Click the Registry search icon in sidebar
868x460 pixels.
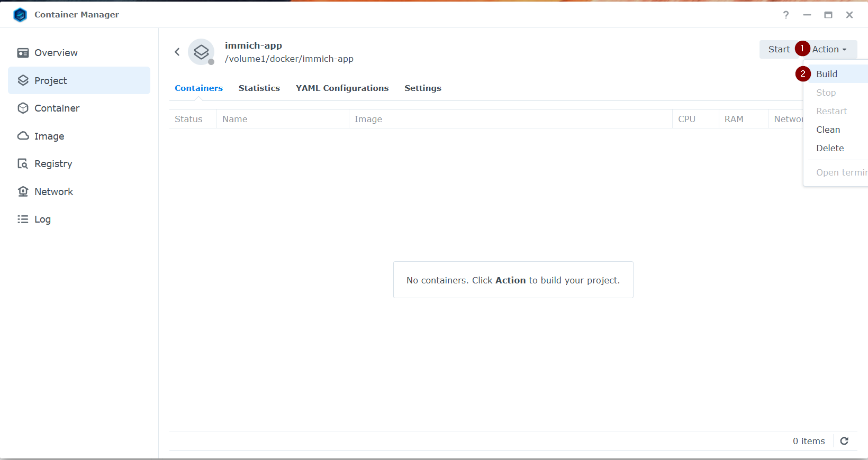point(23,163)
